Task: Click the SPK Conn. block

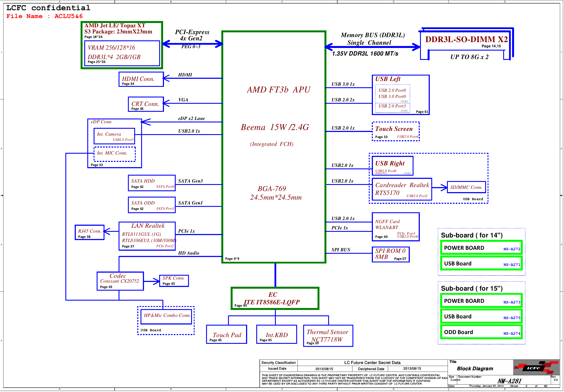Action: pyautogui.click(x=174, y=281)
